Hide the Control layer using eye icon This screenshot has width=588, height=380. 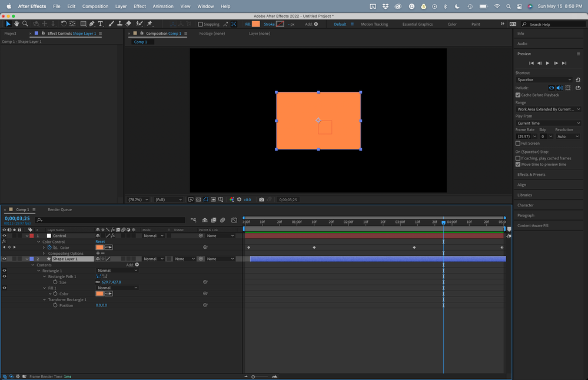[4, 236]
